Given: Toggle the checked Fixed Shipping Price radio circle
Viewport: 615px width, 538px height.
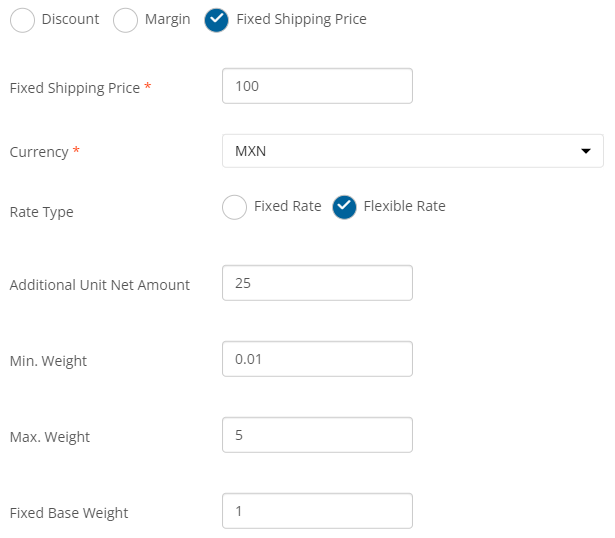Looking at the screenshot, I should click(217, 20).
